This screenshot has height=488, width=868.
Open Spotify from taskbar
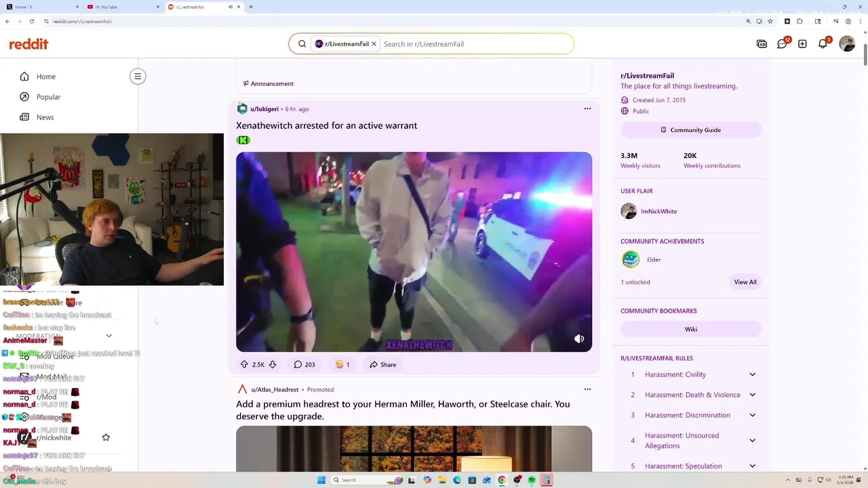532,480
